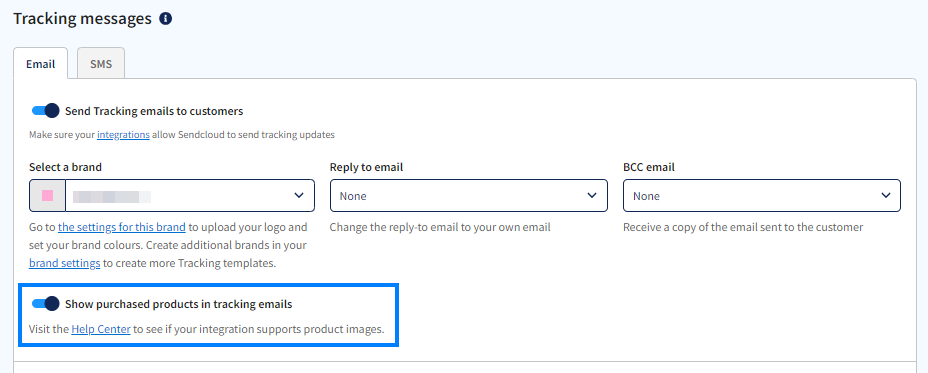The image size is (928, 373).
Task: Disable Send Tracking emails to customers switch
Action: [x=46, y=111]
